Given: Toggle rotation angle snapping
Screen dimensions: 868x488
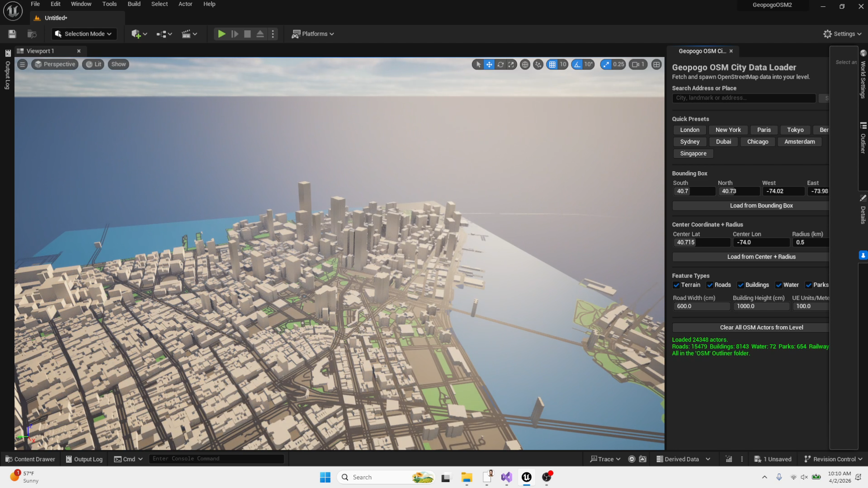Looking at the screenshot, I should click(577, 65).
